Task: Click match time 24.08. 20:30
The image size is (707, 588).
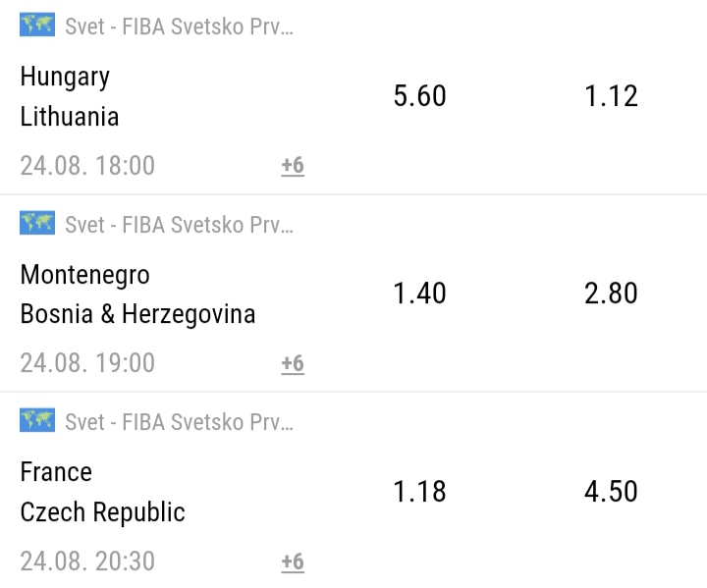Action: pyautogui.click(x=87, y=561)
